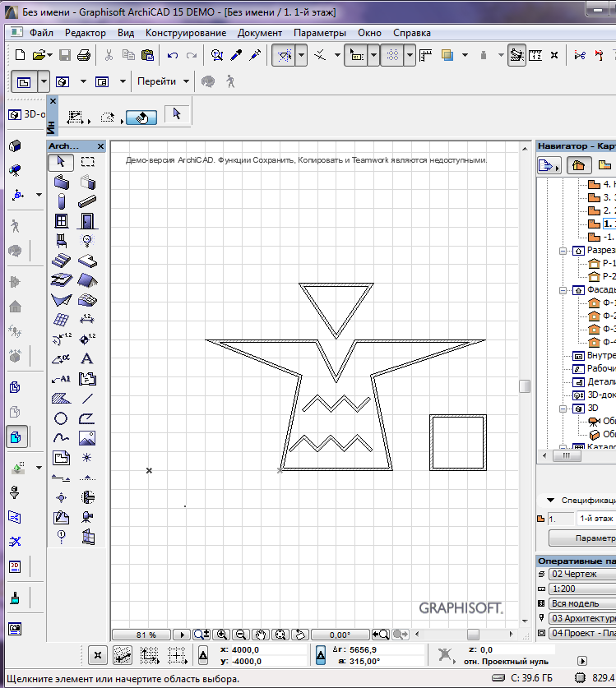616x688 pixels.
Task: Select the Object chair tool
Action: tap(61, 241)
